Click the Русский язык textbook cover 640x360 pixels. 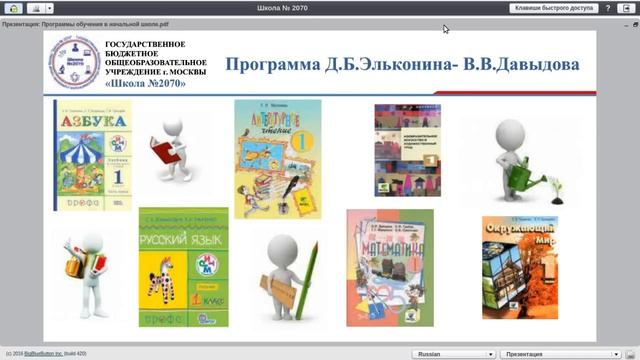point(184,267)
